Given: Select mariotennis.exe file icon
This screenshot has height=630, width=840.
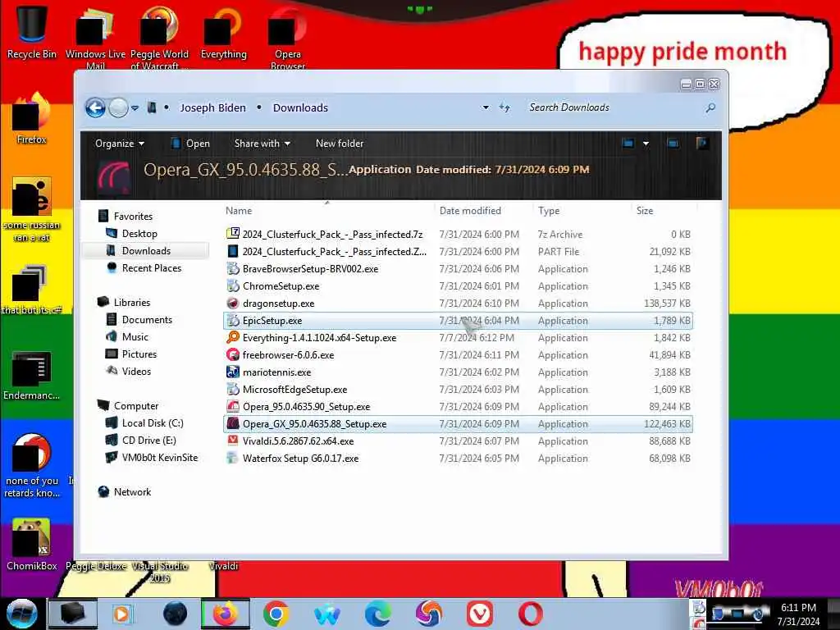Looking at the screenshot, I should point(232,372).
